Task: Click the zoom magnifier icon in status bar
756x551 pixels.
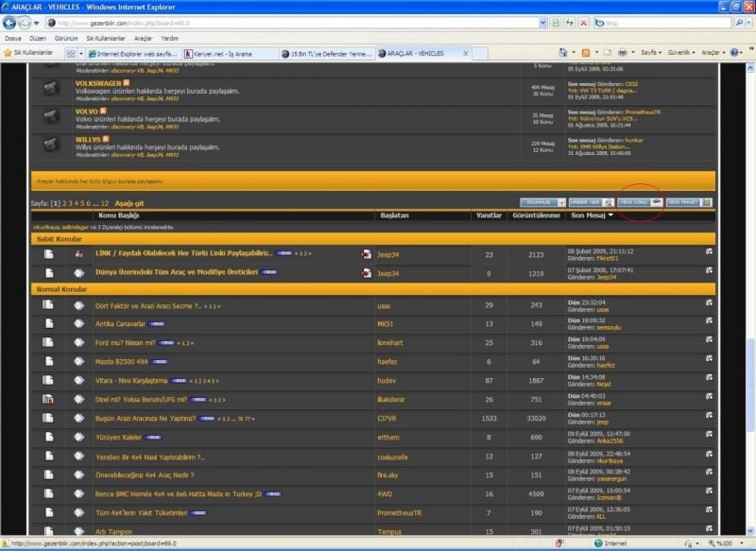Action: coord(712,543)
